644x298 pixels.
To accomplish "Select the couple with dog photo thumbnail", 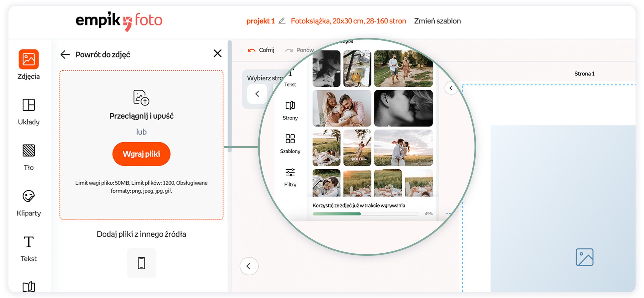I will [342, 108].
